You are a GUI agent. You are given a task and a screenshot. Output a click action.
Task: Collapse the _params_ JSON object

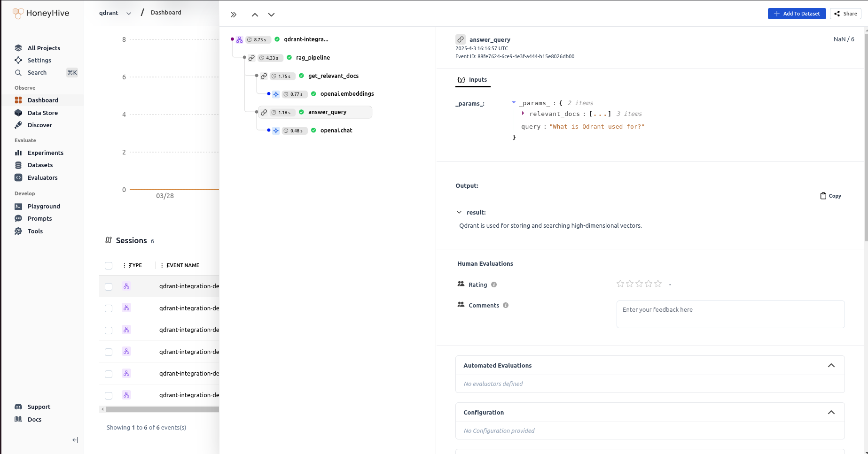click(x=514, y=102)
